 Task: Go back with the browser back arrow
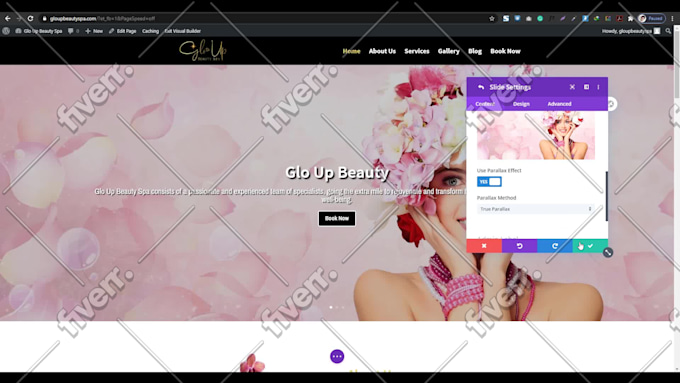click(x=7, y=19)
